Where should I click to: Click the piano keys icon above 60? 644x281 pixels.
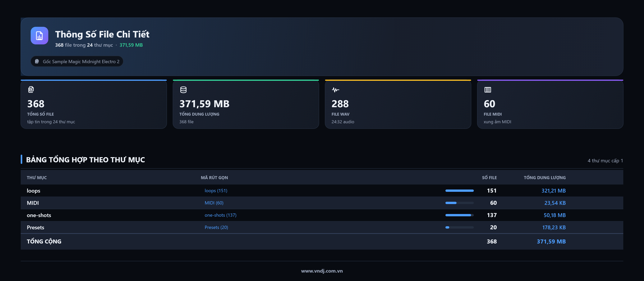pos(487,90)
